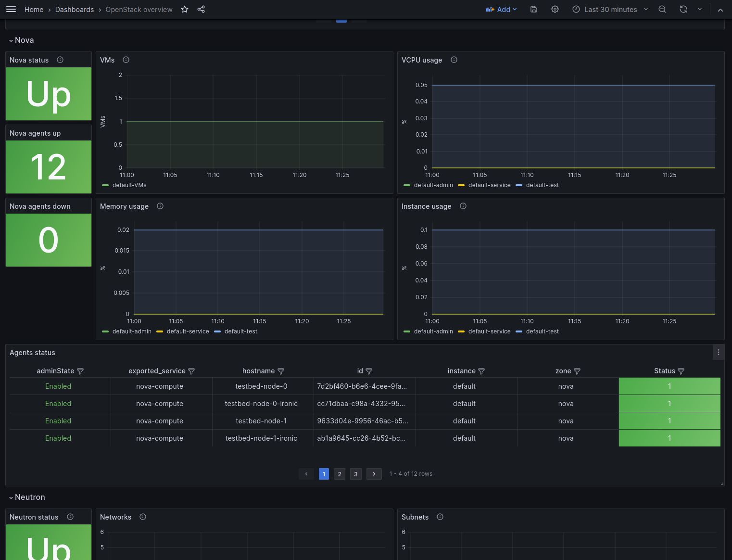Open the Add dropdown menu
Viewport: 732px width, 560px height.
[x=501, y=9]
